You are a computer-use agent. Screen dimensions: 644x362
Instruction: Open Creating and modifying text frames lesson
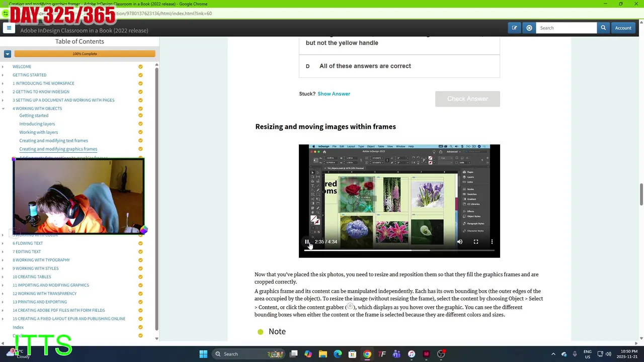pos(53,141)
